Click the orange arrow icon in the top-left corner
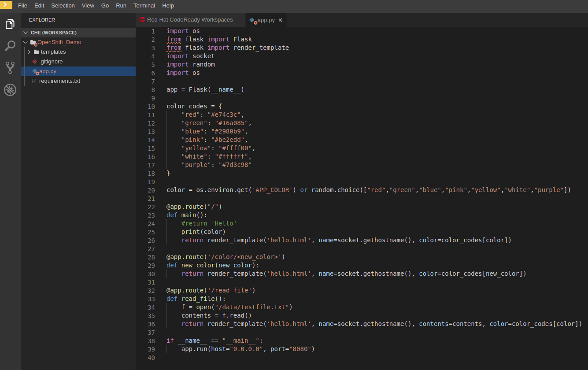This screenshot has height=370, width=588. point(6,5)
